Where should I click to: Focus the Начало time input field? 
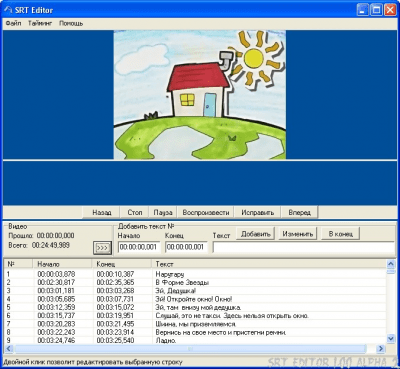(x=139, y=247)
